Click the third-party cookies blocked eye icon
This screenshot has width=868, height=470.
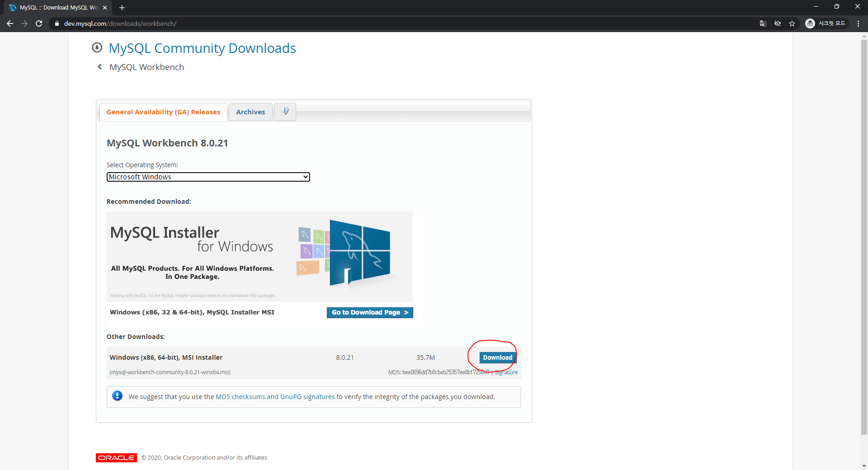click(778, 23)
